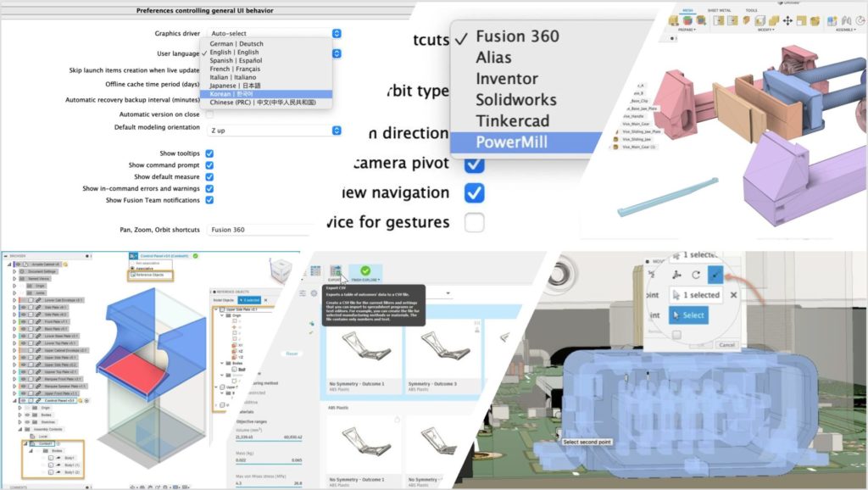This screenshot has height=490, width=868.
Task: Click the green Finish Explore checkmark icon
Action: [365, 271]
